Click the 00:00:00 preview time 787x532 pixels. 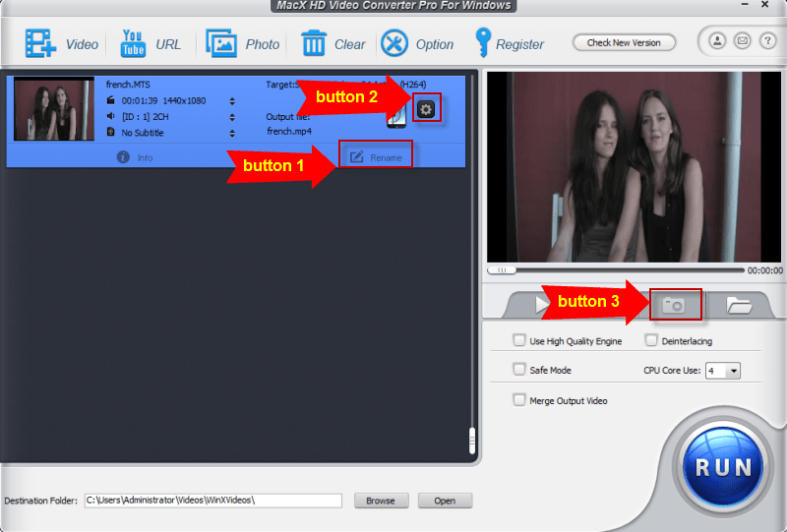click(x=765, y=270)
